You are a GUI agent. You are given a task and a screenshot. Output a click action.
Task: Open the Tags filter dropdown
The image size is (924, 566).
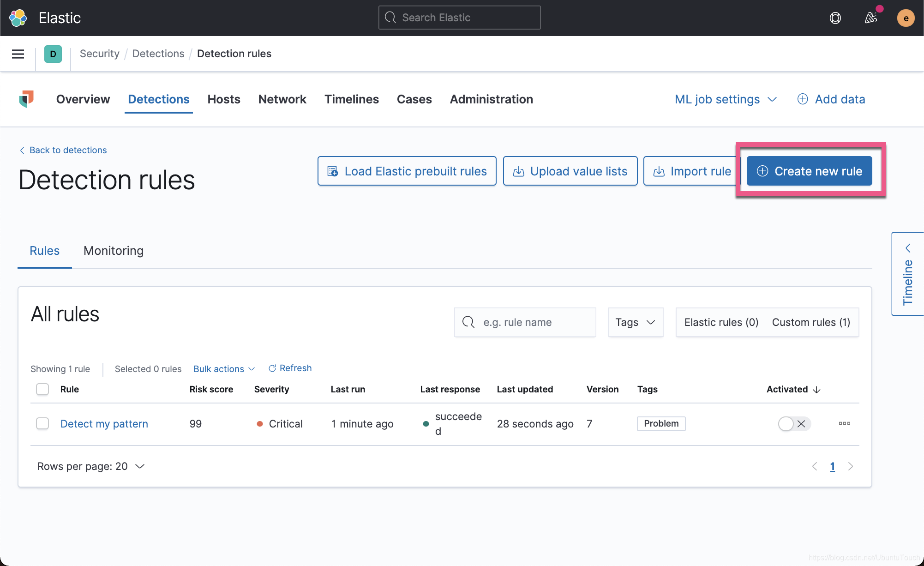point(636,322)
